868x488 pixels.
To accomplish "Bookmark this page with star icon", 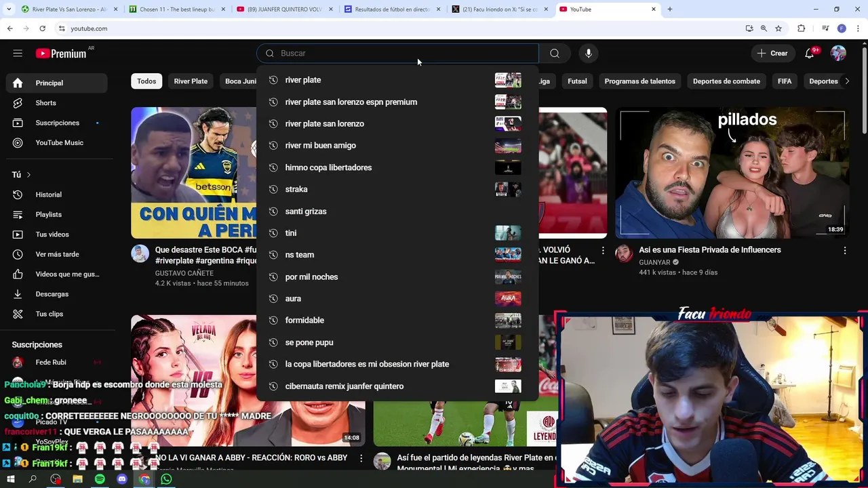I will pyautogui.click(x=778, y=28).
